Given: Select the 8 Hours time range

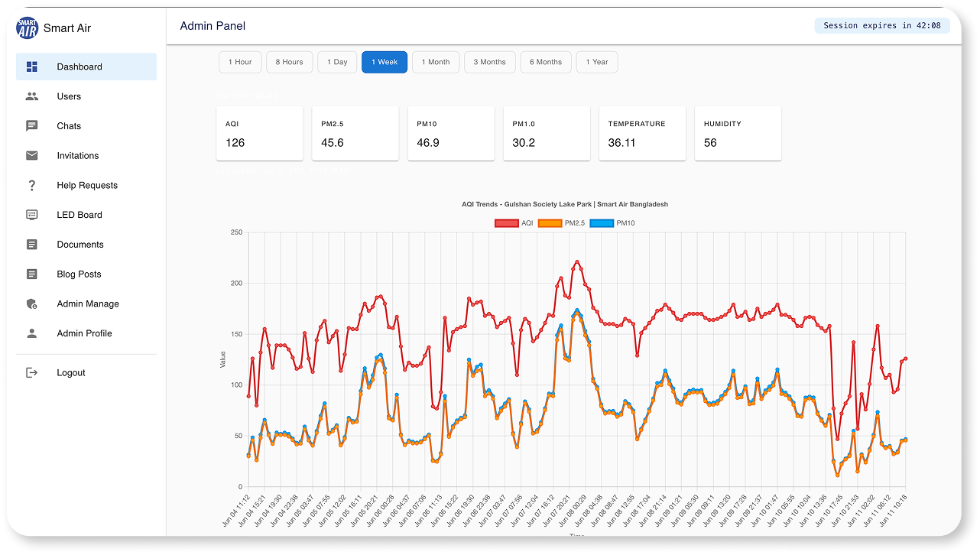Looking at the screenshot, I should (x=290, y=62).
